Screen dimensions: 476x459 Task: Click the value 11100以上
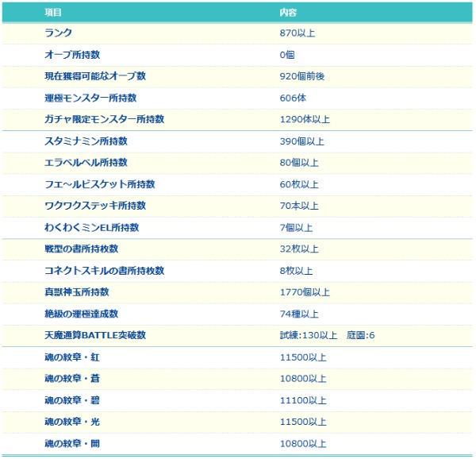click(x=303, y=400)
